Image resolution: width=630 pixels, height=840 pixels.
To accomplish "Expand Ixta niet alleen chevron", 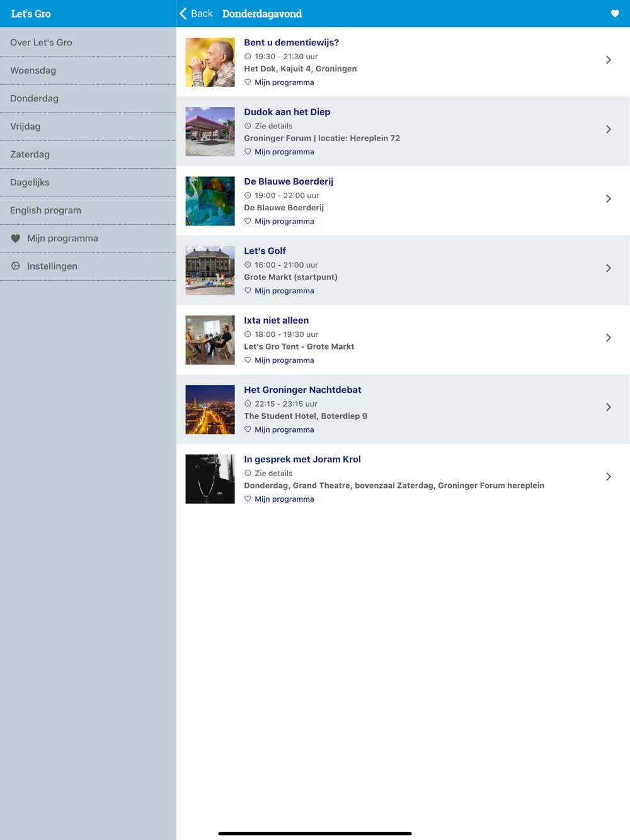I will tap(609, 338).
